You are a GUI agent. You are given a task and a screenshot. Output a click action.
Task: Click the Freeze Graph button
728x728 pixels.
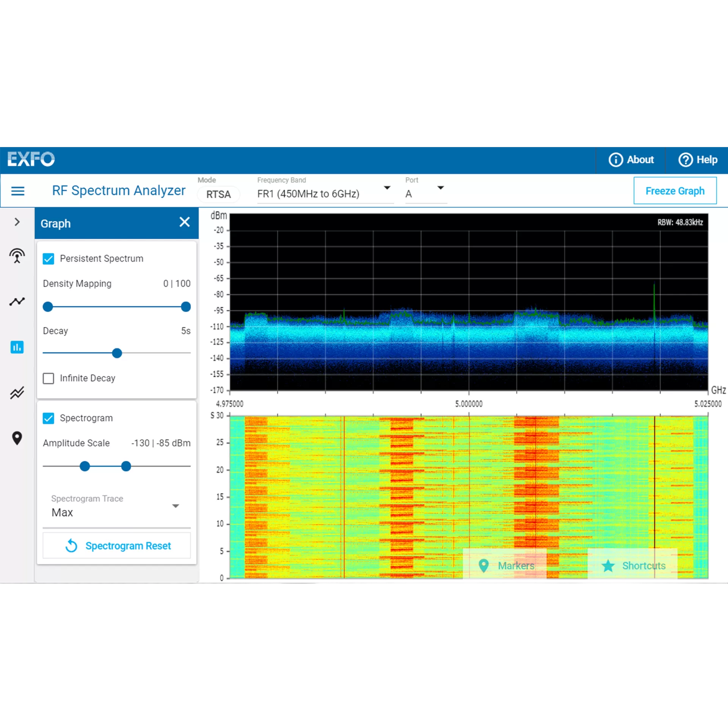pos(675,191)
